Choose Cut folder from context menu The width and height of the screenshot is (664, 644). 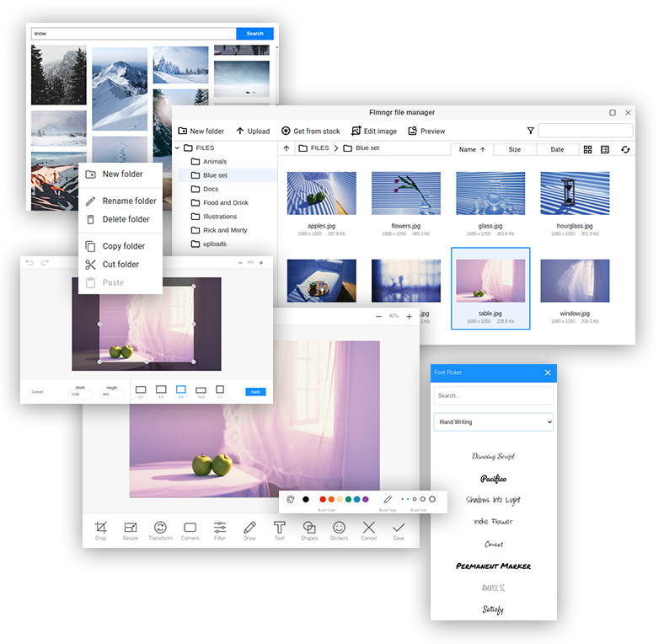(x=120, y=265)
